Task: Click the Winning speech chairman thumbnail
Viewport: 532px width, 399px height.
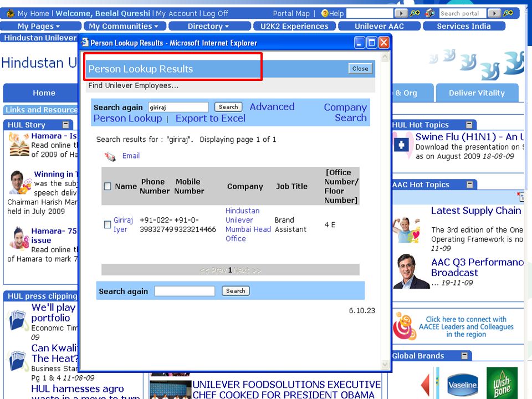Action: 20,182
